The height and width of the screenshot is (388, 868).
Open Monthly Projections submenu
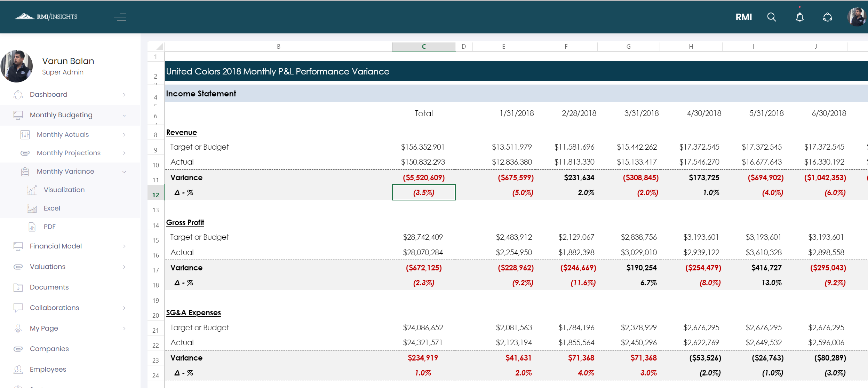click(69, 153)
